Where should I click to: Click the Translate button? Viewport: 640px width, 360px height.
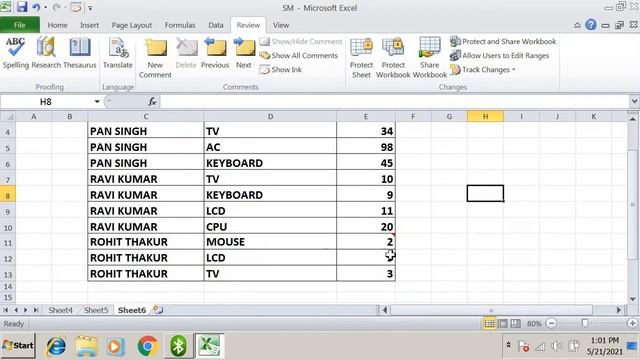[118, 53]
